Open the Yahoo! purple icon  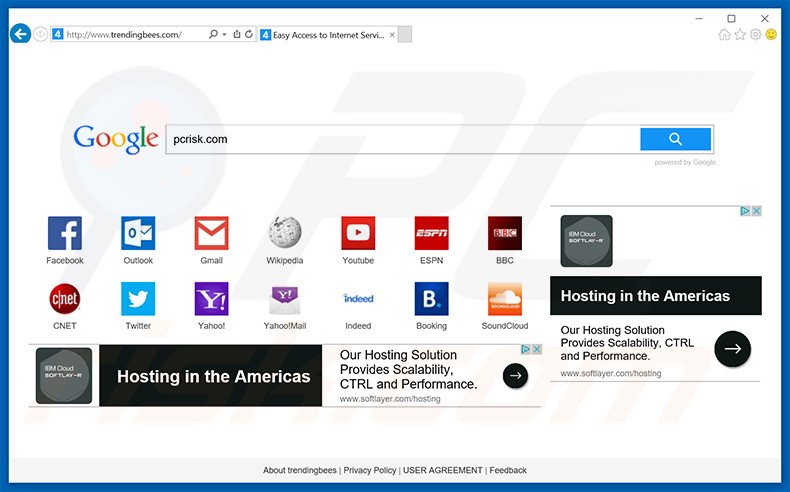click(212, 299)
